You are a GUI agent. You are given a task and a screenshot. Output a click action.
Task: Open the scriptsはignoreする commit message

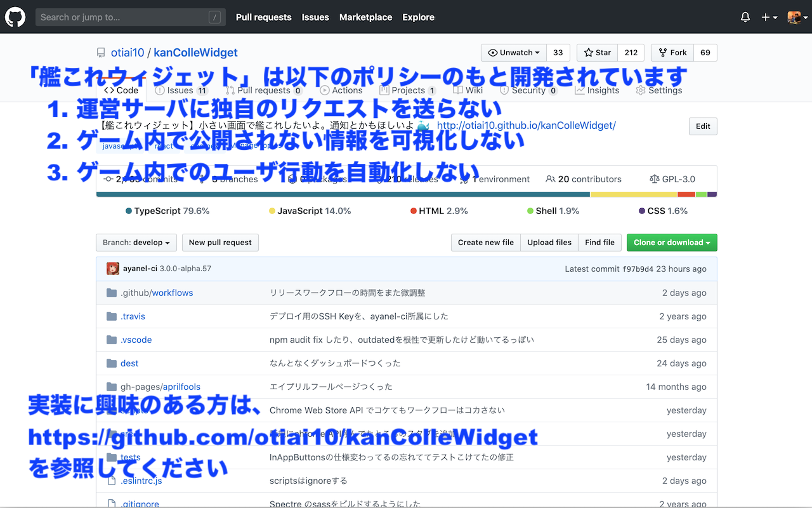(308, 481)
